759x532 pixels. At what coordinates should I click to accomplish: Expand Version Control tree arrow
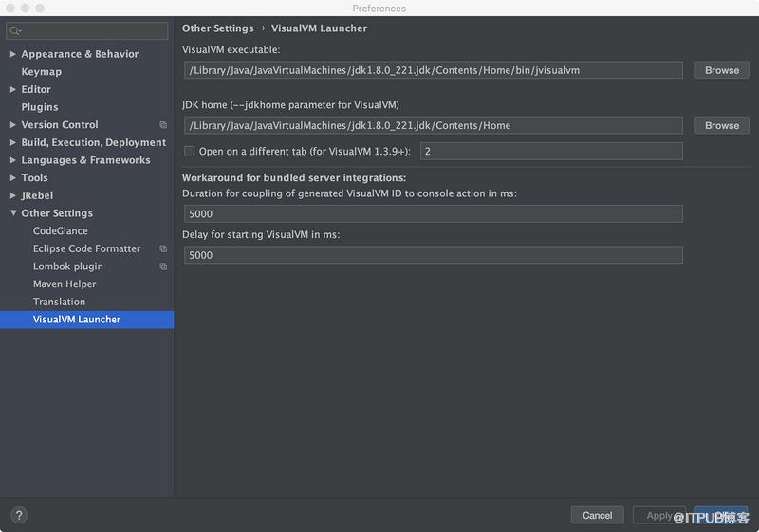tap(13, 125)
